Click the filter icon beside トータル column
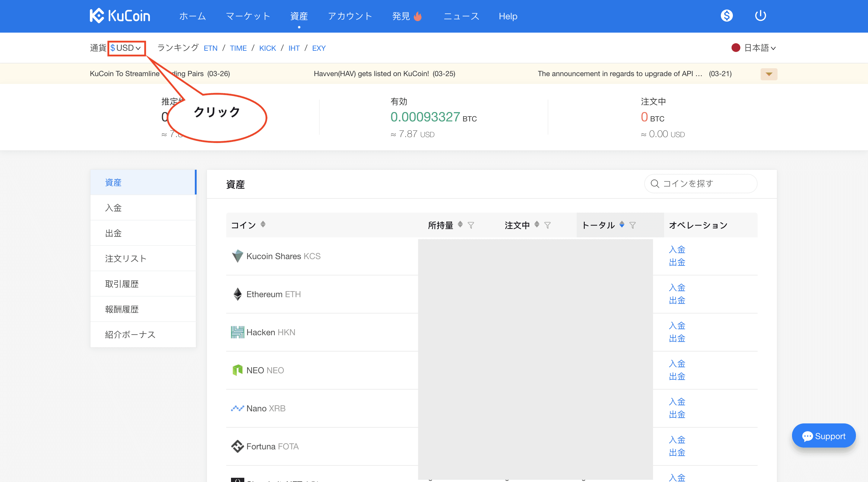The width and height of the screenshot is (868, 482). pos(632,225)
